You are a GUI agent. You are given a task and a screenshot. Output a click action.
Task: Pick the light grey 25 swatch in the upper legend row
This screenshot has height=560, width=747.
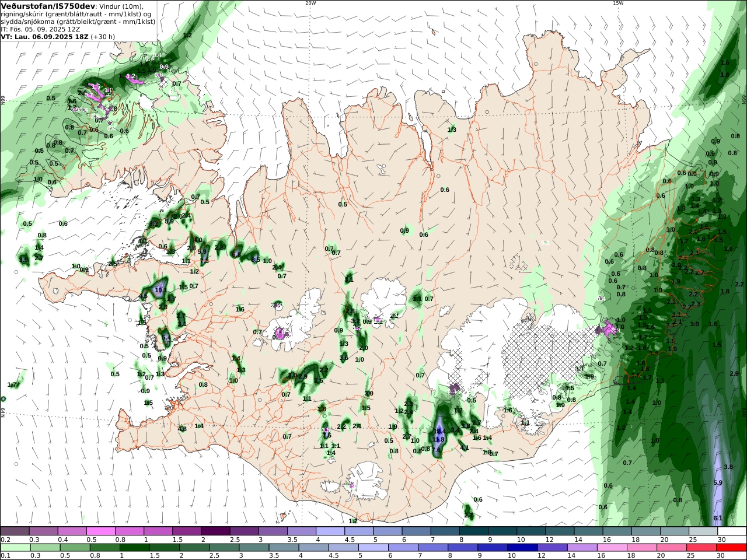click(703, 531)
